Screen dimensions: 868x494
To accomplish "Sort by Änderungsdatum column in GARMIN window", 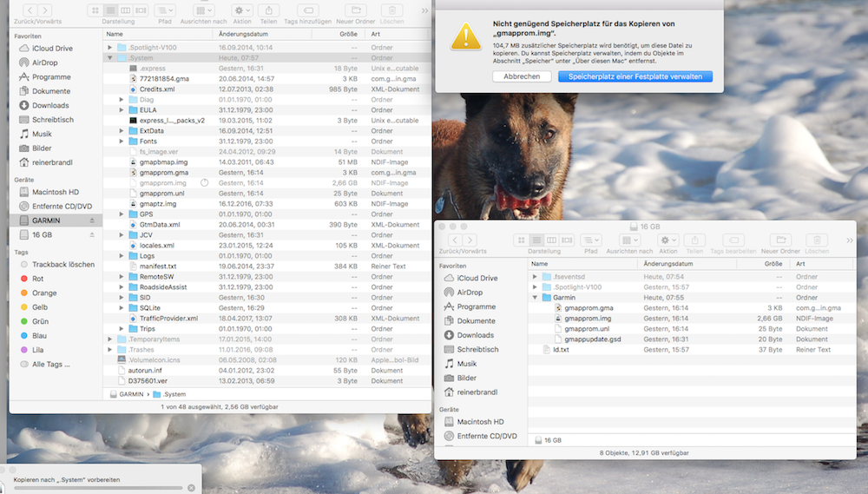I will click(262, 35).
